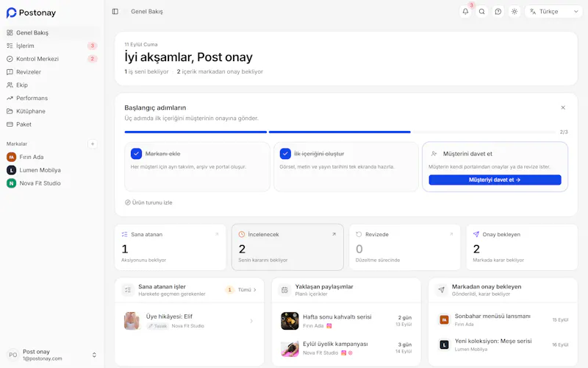The image size is (588, 368).
Task: Select the Nova Fit Studio brand
Action: (51, 183)
